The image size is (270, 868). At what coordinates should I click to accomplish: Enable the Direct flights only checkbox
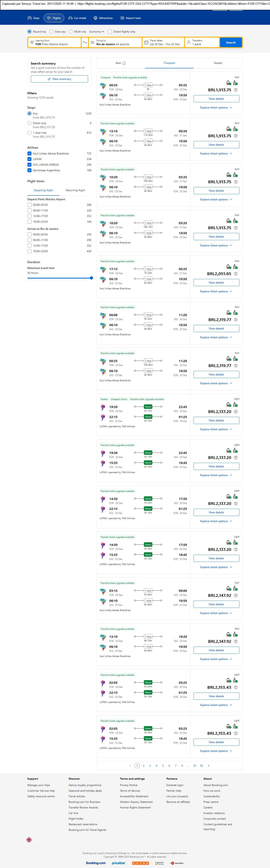110,32
